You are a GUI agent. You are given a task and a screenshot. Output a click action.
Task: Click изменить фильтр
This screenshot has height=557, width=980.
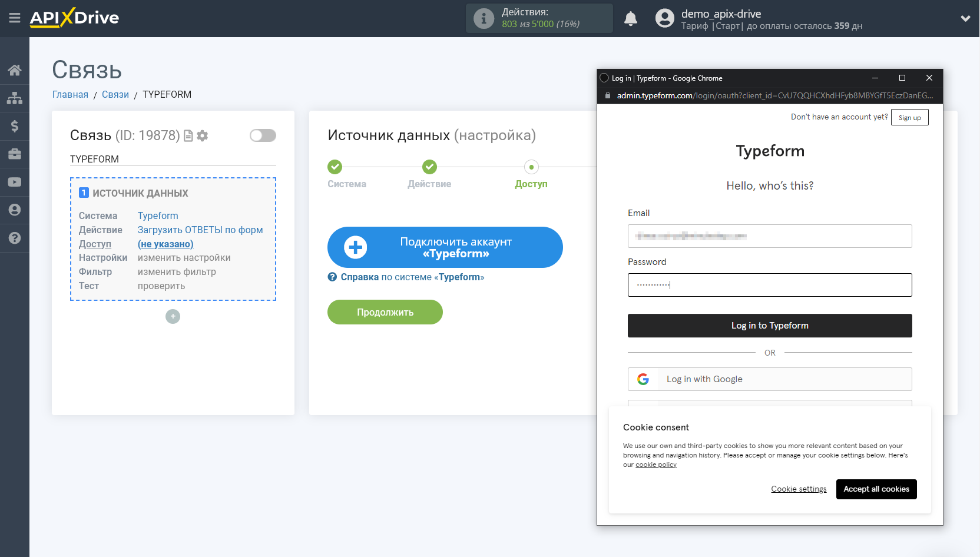[x=177, y=272]
